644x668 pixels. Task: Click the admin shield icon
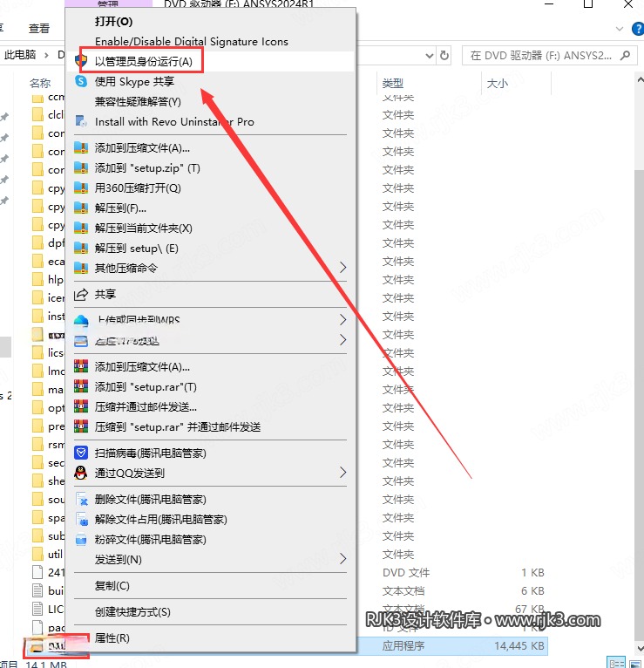(81, 61)
